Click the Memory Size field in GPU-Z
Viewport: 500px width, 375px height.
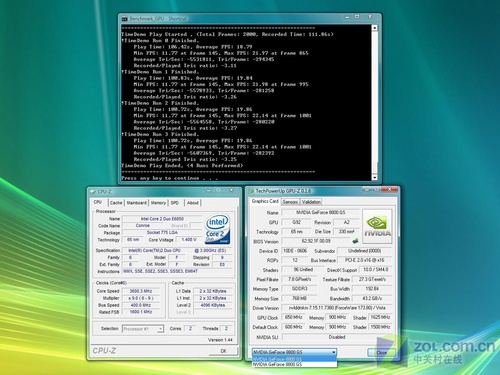click(x=299, y=298)
